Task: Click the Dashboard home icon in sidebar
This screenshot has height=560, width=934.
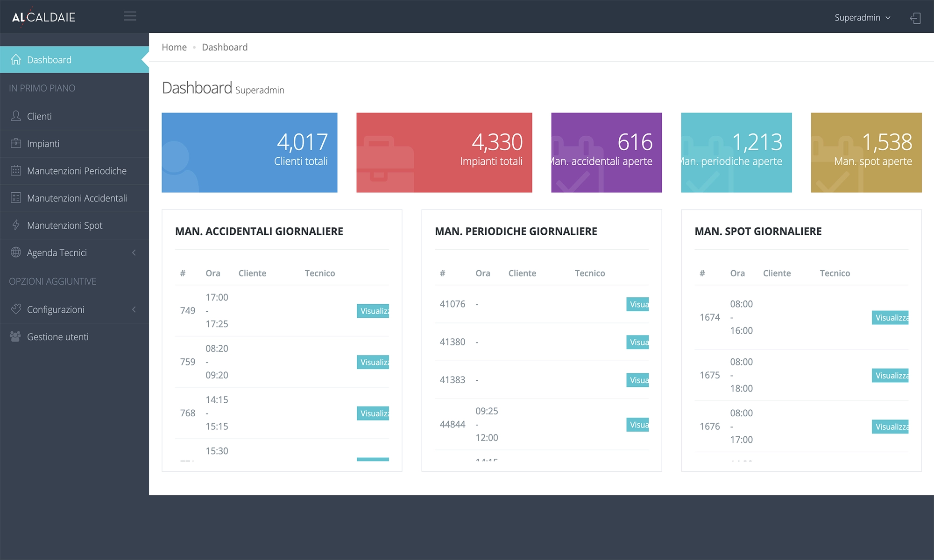Action: [x=16, y=60]
